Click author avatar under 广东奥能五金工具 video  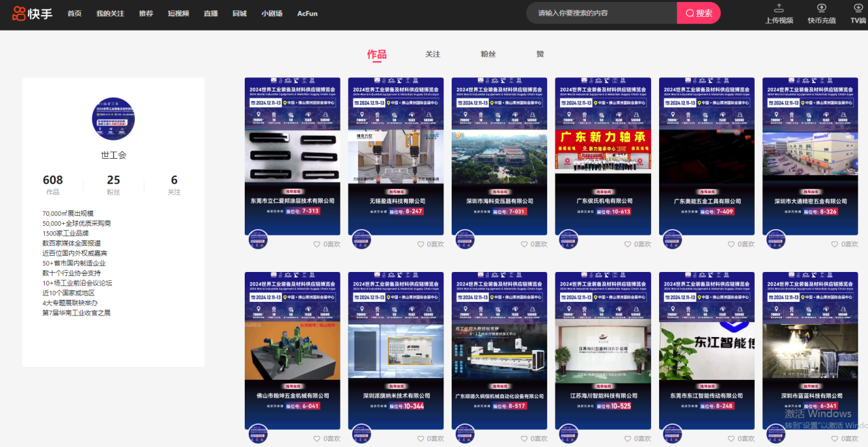coord(672,239)
